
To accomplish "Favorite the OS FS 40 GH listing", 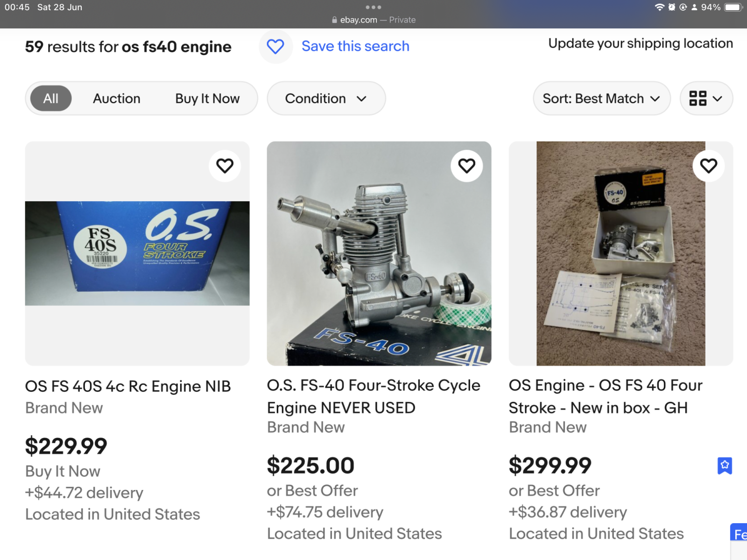I will coord(708,166).
